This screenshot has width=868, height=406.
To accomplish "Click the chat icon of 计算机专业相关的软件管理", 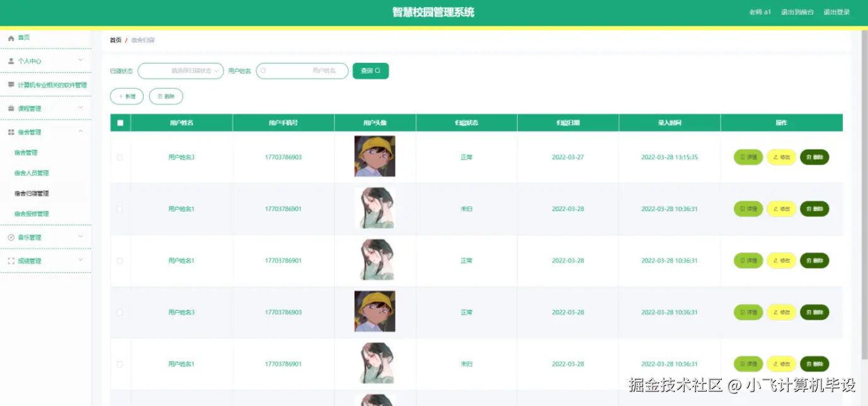I will (x=11, y=84).
